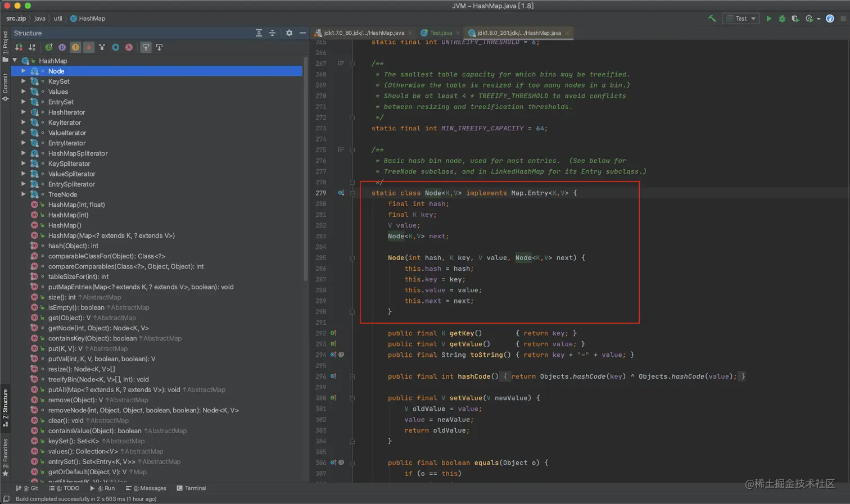Expand the HashIterator class node
This screenshot has width=850, height=504.
pos(24,112)
